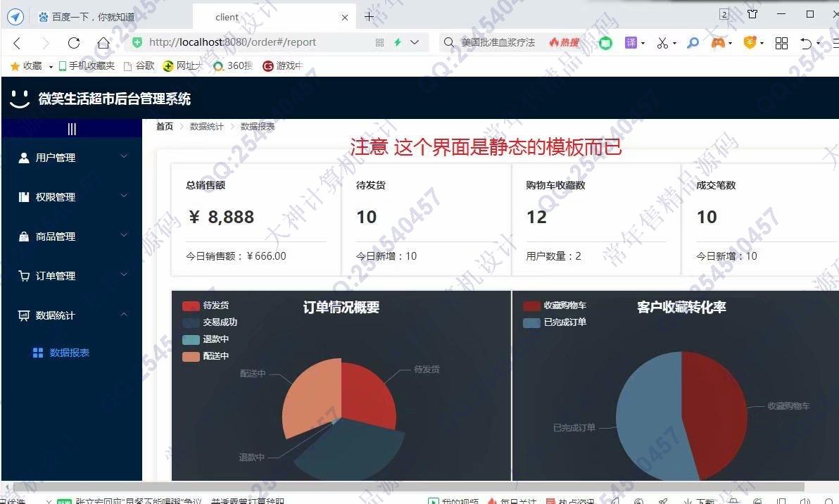The image size is (839, 504).
Task: Click the 今日销售额 ¥666.00 text
Action: (x=236, y=256)
